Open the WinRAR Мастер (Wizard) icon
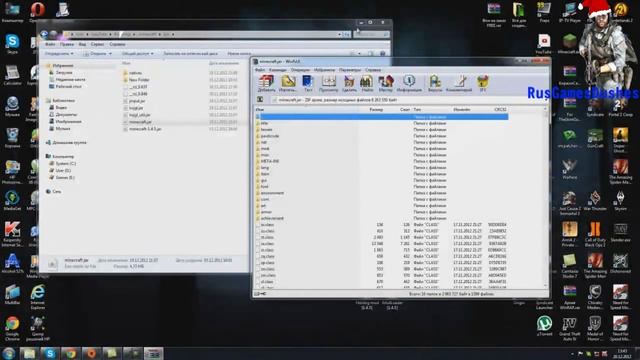Viewport: 640px width, 360px height. [x=385, y=83]
